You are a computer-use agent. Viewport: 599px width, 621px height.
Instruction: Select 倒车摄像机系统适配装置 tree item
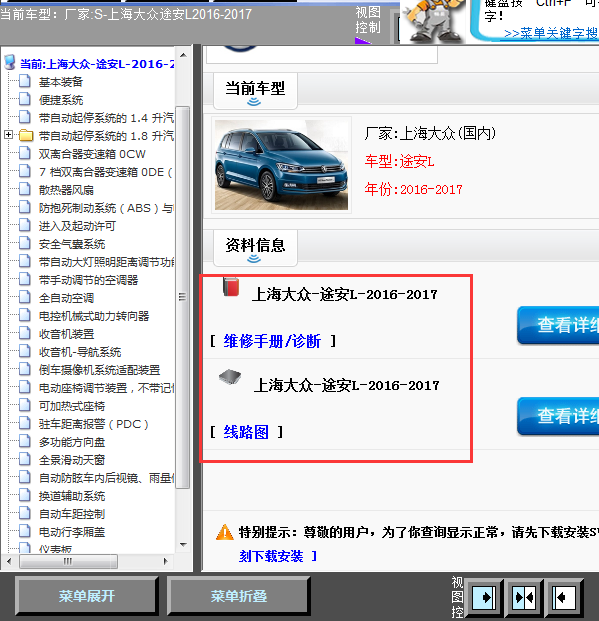tap(99, 370)
